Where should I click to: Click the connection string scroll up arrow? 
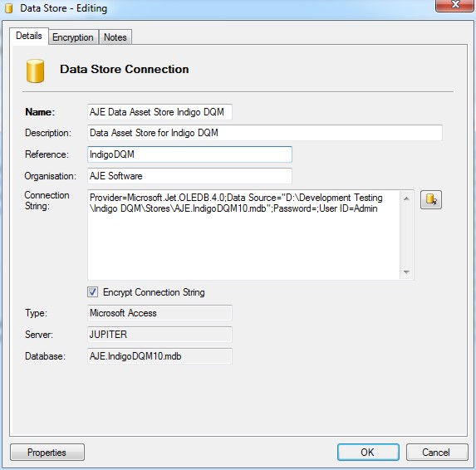(x=406, y=198)
